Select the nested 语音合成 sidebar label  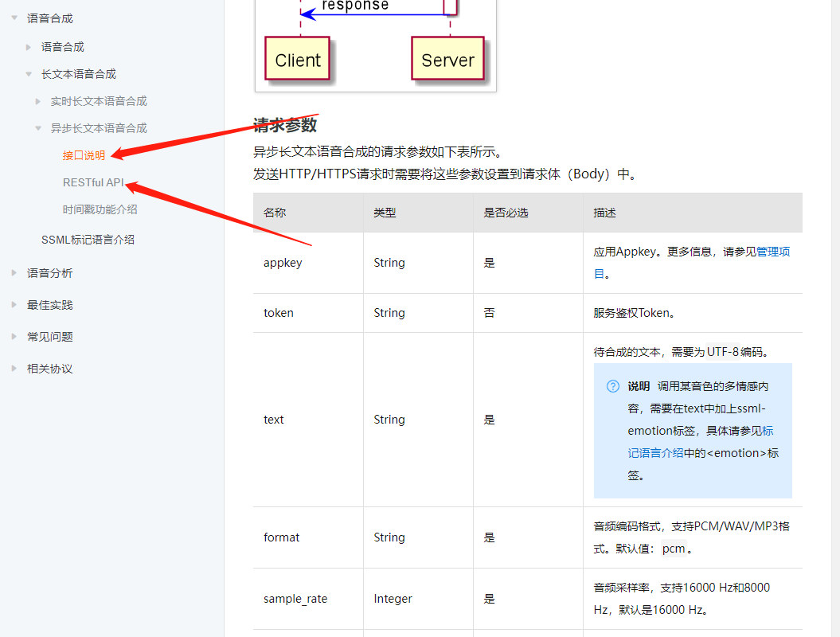pyautogui.click(x=63, y=47)
